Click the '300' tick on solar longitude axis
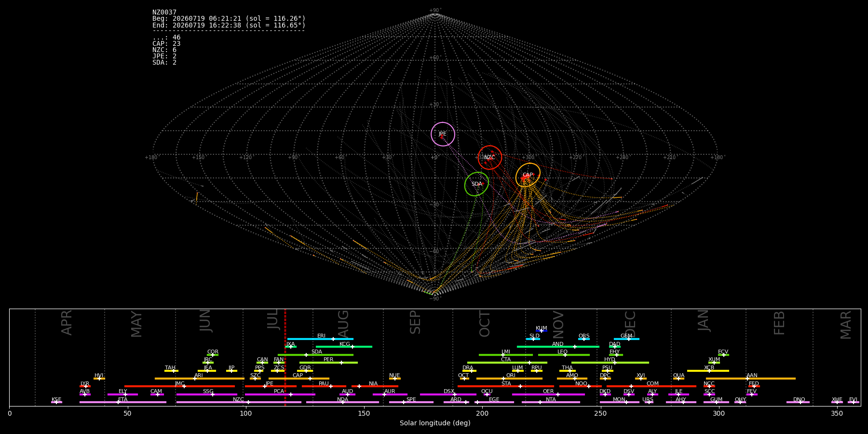Viewport: 868px width, 434px height. (719, 414)
